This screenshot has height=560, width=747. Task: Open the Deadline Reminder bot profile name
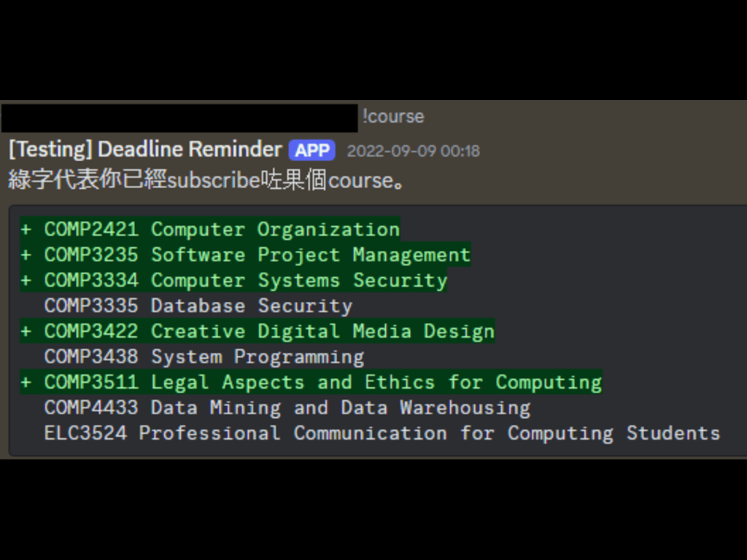(x=145, y=149)
